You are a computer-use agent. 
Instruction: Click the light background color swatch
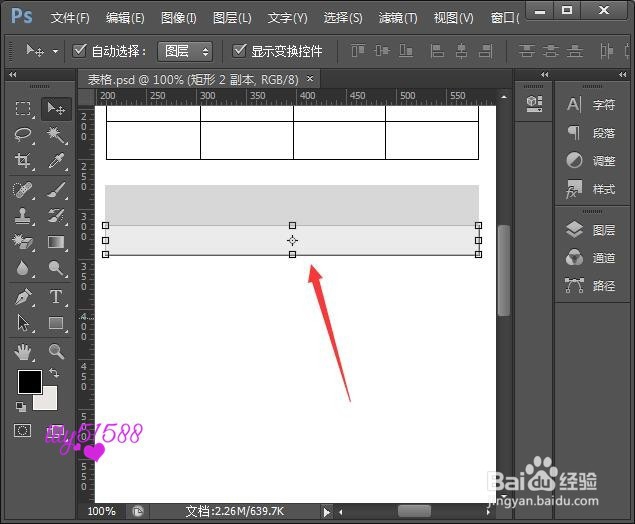coord(49,402)
